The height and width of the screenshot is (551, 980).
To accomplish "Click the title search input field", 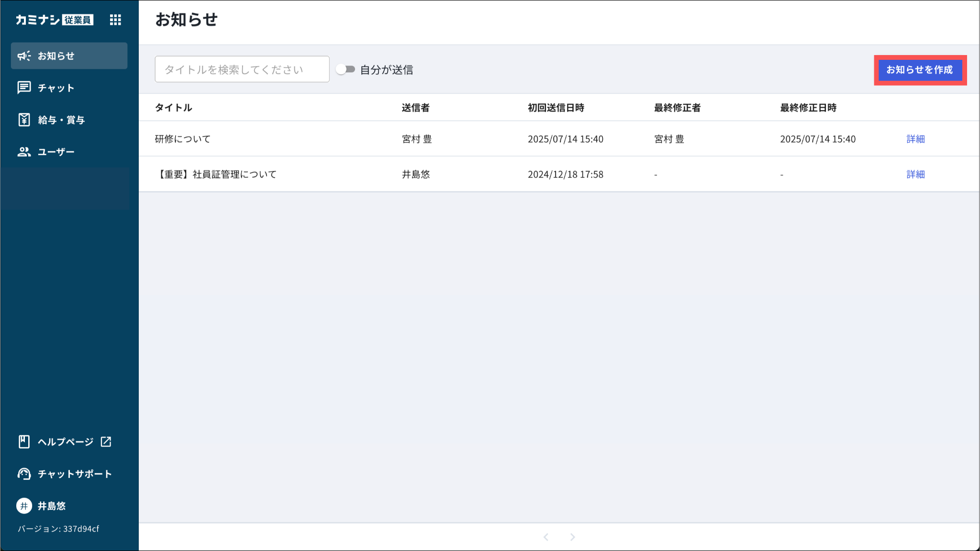I will point(242,69).
